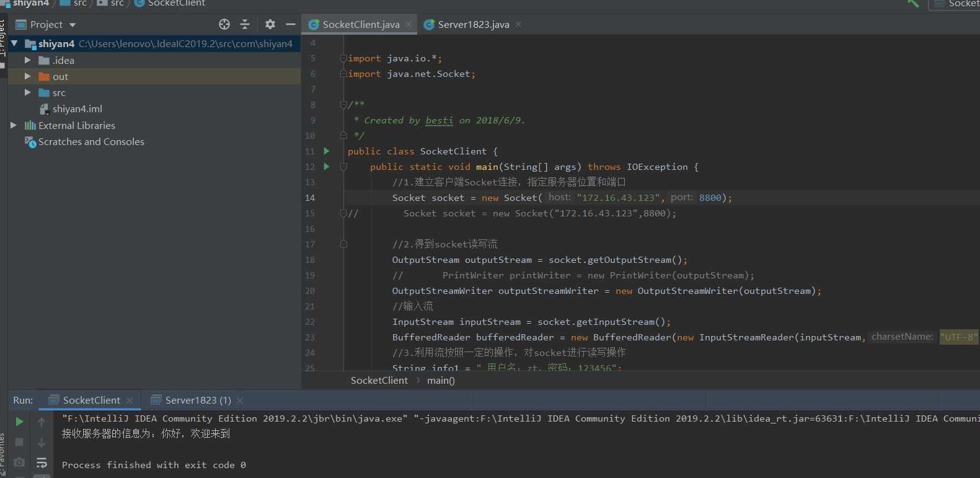
Task: Click 'java.net.Socket' import on line 6
Action: [428, 74]
